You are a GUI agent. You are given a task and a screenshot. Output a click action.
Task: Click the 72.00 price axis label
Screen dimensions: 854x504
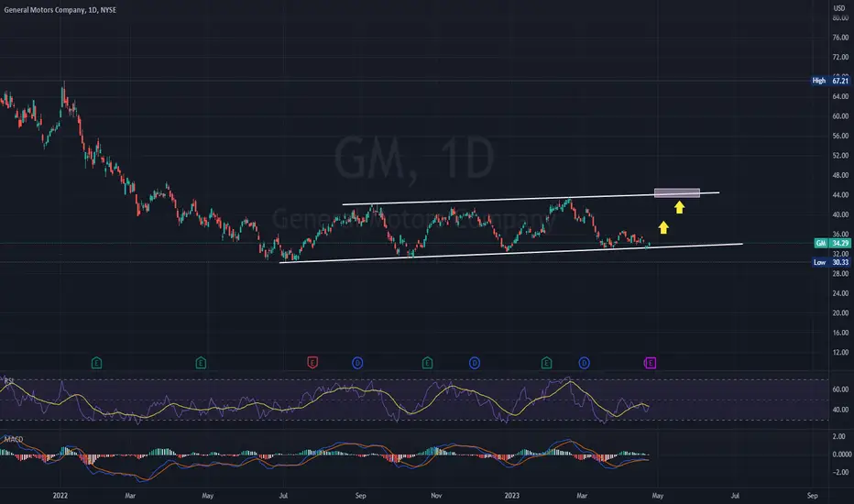[x=840, y=57]
